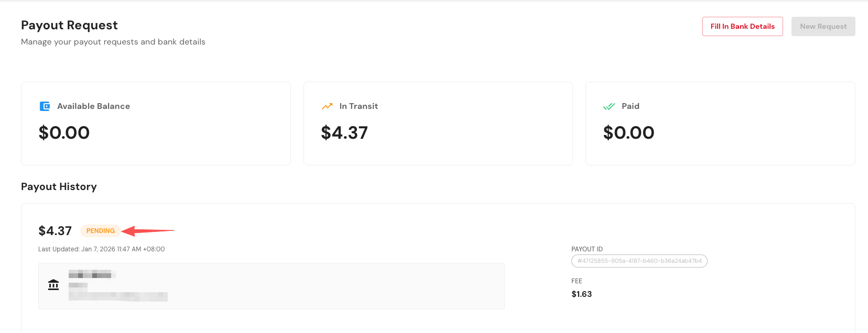Click the Available Balance $0.00 amount
This screenshot has height=333, width=868.
[64, 133]
